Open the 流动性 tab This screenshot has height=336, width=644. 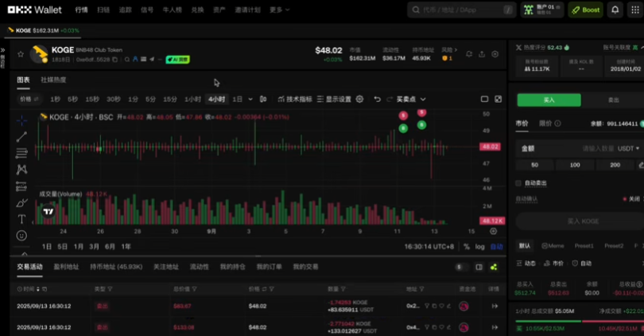[200, 267]
